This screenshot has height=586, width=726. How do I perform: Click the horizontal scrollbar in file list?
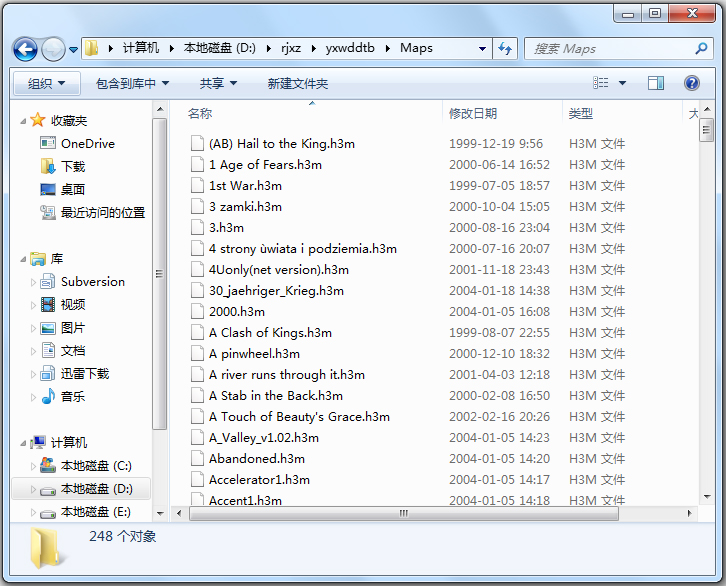point(404,513)
